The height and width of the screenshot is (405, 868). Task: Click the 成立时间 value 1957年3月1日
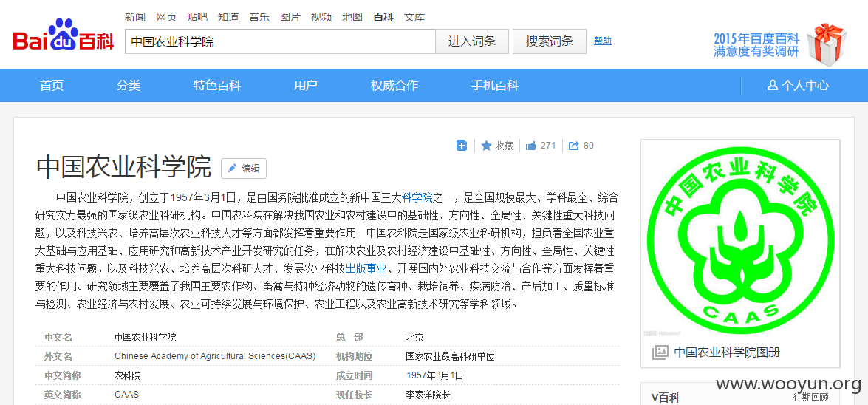pyautogui.click(x=434, y=375)
